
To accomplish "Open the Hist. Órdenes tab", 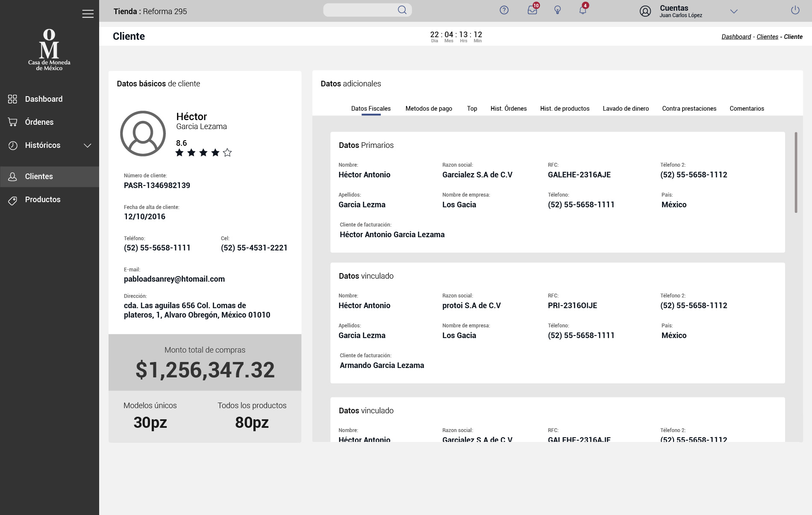I will coord(509,109).
